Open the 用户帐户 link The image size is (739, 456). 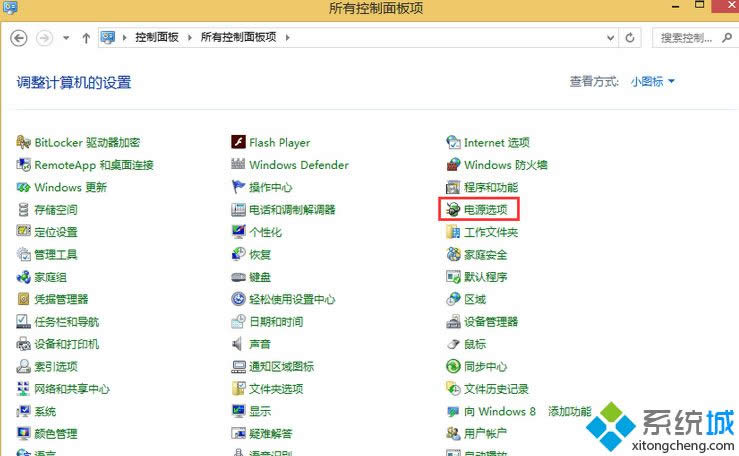(x=485, y=434)
